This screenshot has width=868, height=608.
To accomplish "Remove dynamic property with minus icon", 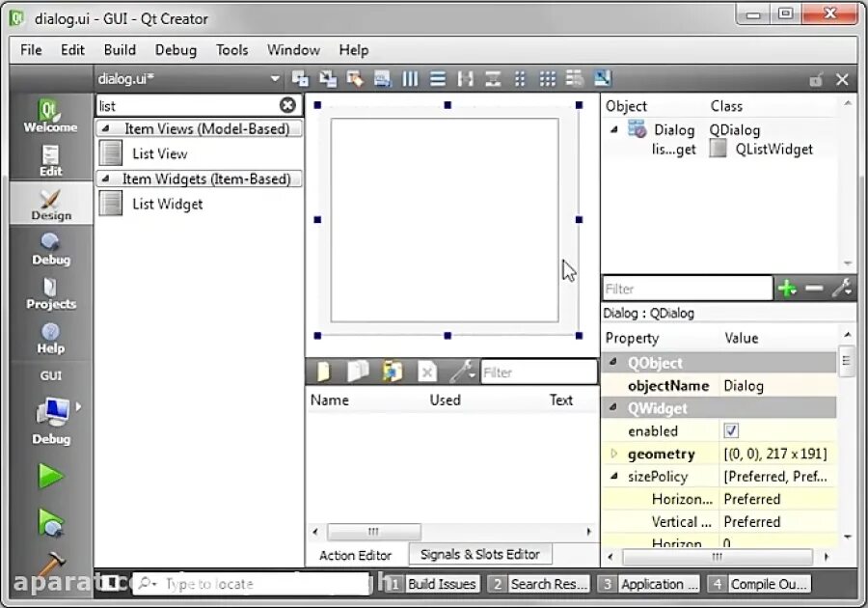I will point(814,288).
